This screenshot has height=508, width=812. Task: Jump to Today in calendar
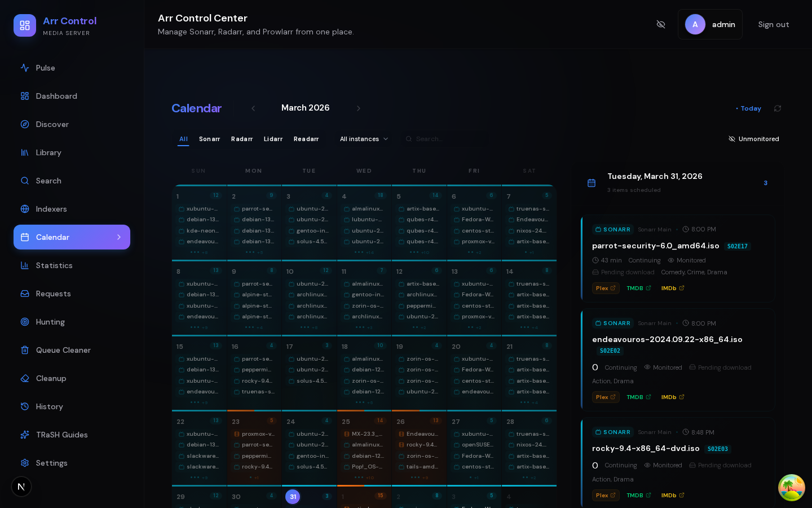pos(749,108)
